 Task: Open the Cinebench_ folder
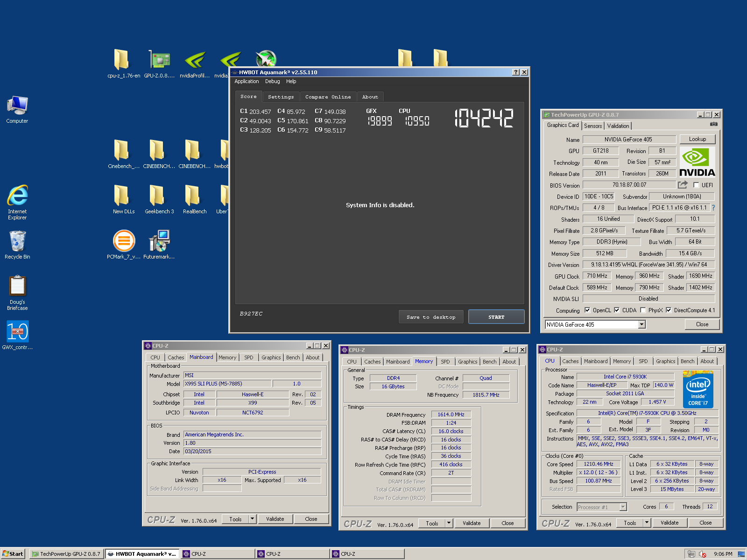pyautogui.click(x=123, y=154)
